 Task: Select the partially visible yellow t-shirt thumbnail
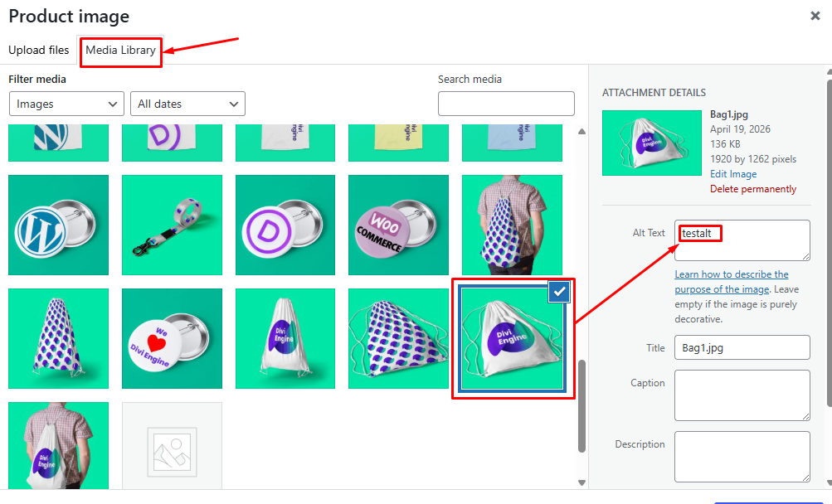(x=398, y=143)
